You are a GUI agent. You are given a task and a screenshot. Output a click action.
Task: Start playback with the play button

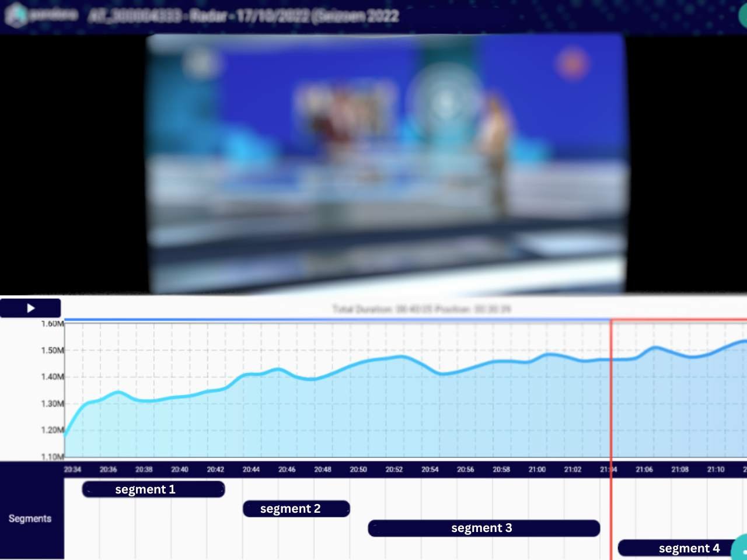click(30, 308)
